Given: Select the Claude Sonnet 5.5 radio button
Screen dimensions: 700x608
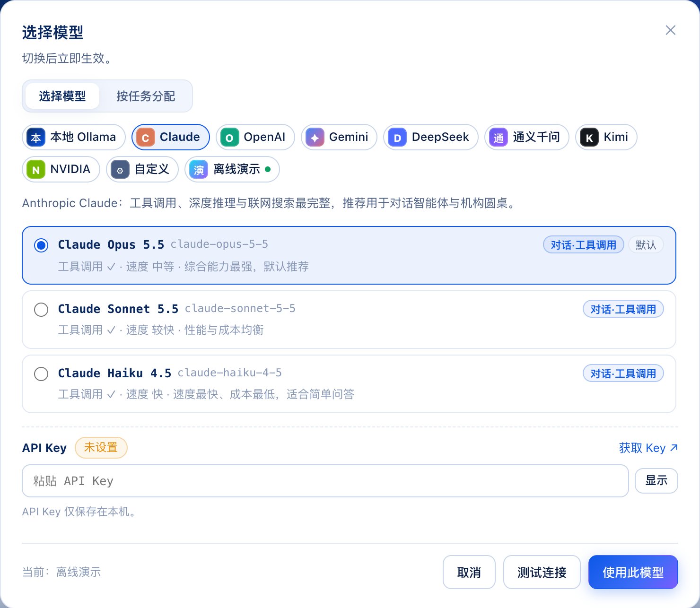Looking at the screenshot, I should pos(41,310).
